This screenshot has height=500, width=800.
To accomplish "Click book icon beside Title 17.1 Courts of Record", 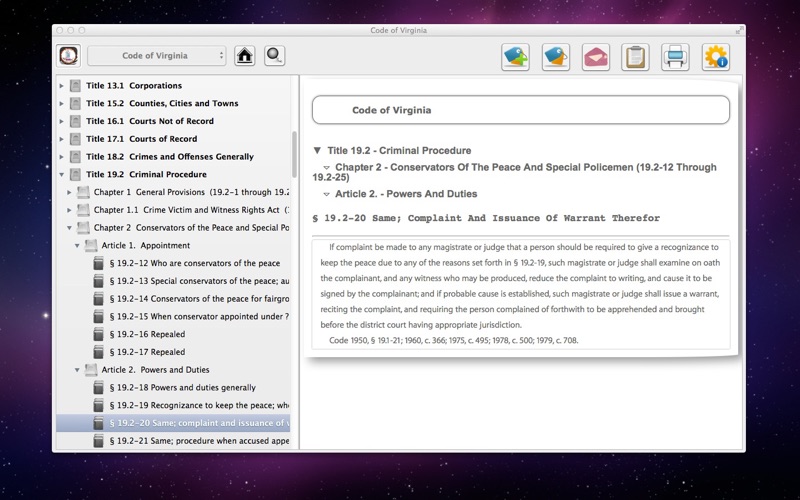I will (x=75, y=139).
